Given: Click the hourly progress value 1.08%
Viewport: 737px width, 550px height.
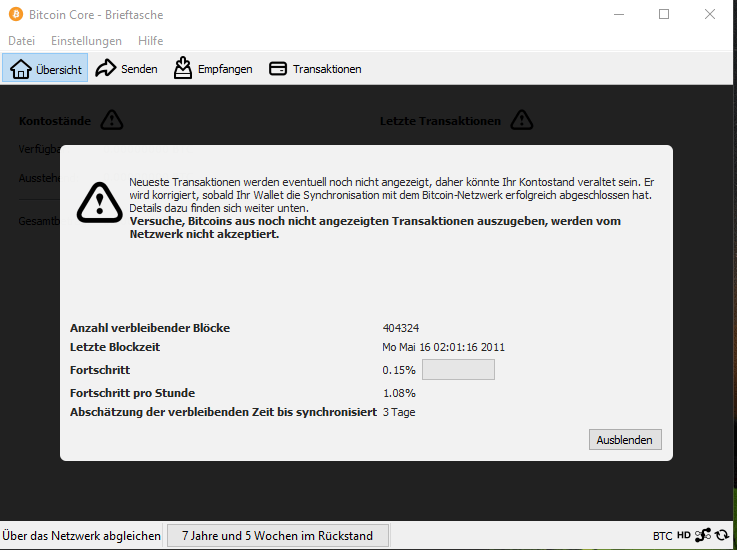Looking at the screenshot, I should [x=399, y=393].
